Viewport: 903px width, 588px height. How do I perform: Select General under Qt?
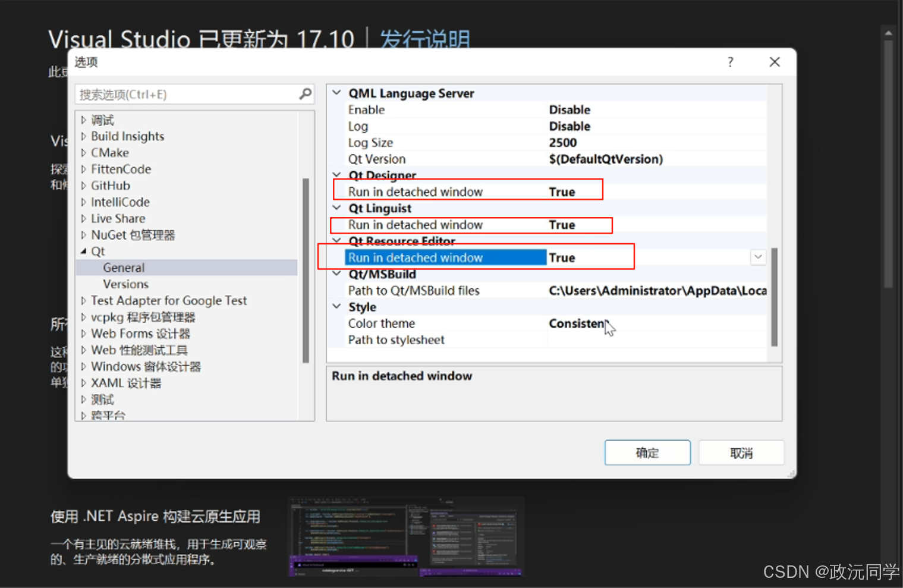[x=124, y=268]
